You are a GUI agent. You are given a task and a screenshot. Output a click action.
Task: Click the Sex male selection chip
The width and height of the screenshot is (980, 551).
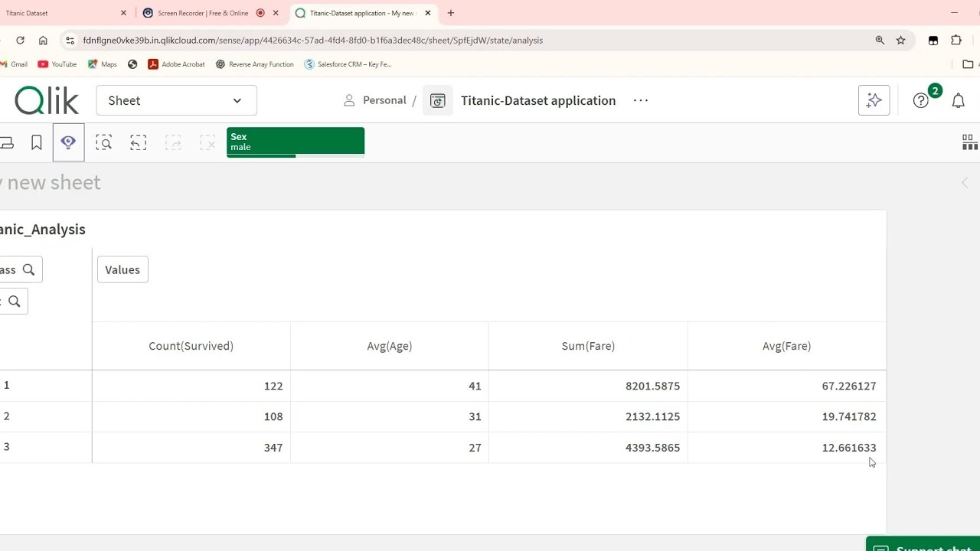(296, 142)
